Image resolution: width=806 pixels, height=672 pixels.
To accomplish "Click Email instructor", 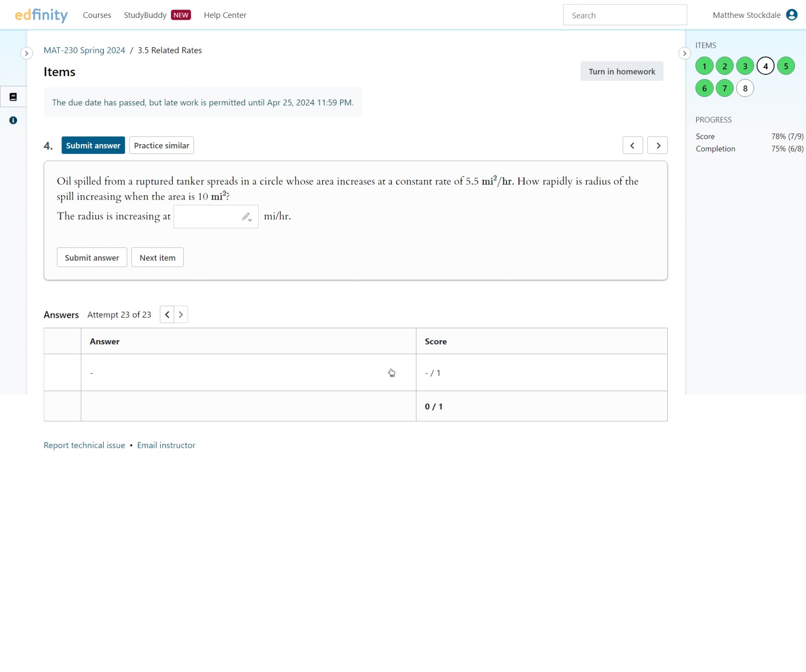I will pos(166,445).
